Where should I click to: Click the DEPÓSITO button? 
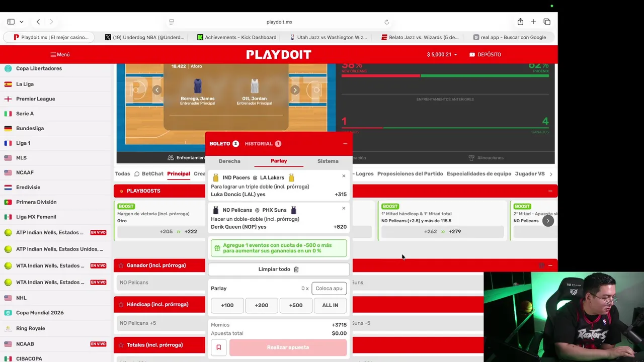coord(485,54)
